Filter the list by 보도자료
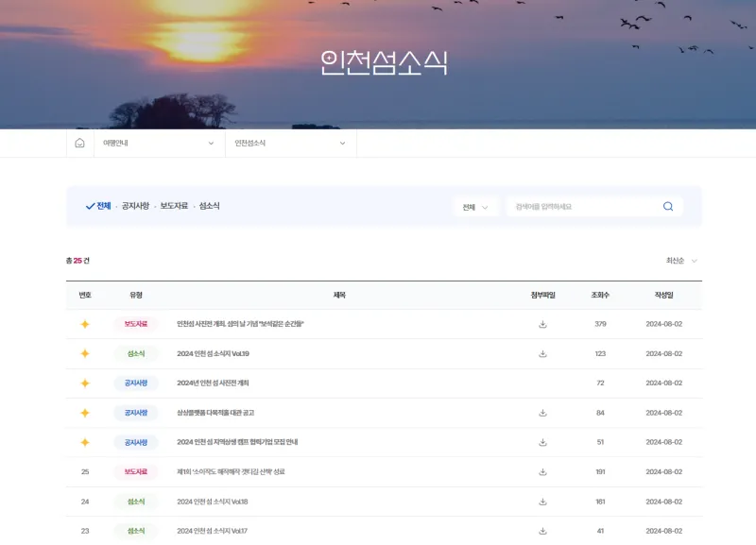Screen dimensions: 756x545 [x=174, y=206]
